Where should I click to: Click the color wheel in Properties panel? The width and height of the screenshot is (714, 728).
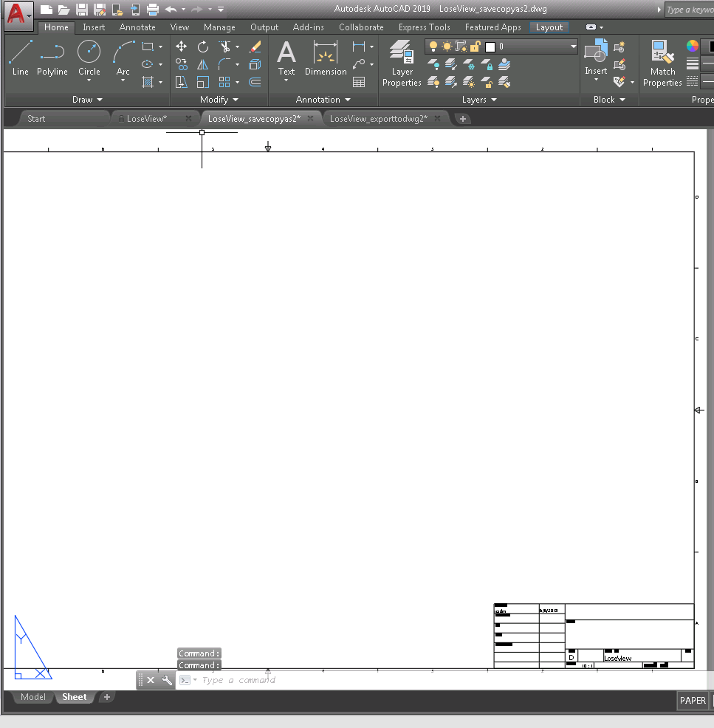(692, 46)
